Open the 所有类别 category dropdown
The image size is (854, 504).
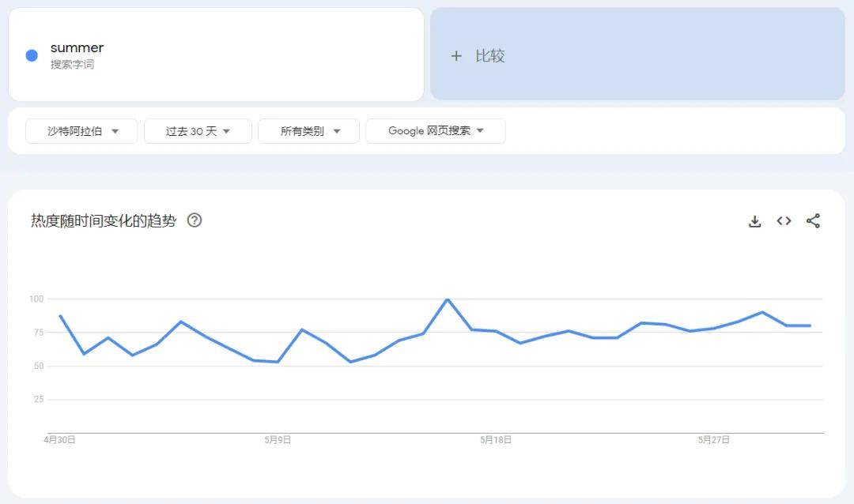pos(309,131)
